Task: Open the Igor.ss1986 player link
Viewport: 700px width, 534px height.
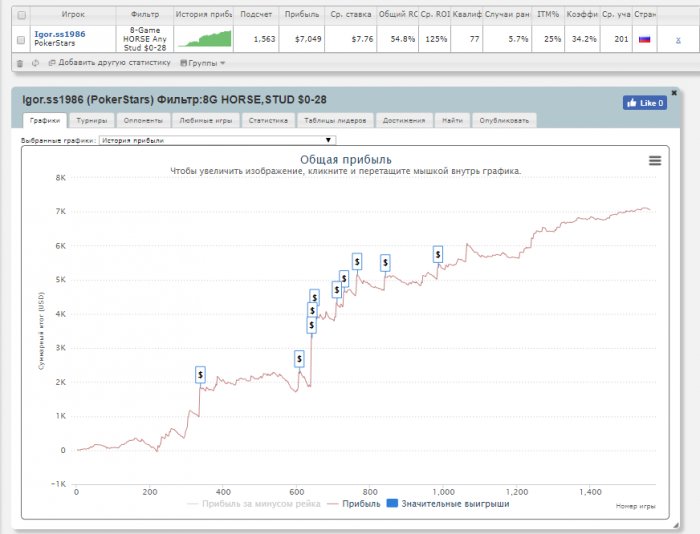Action: point(60,34)
